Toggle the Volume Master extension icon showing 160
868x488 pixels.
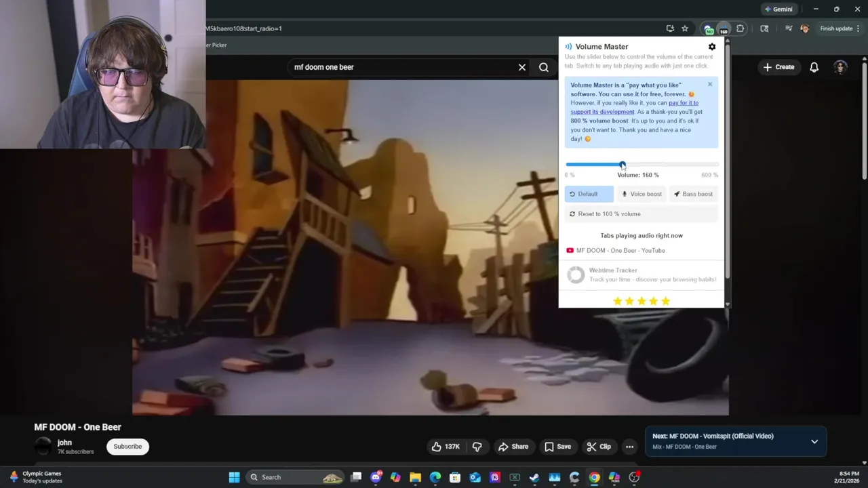[x=724, y=29]
